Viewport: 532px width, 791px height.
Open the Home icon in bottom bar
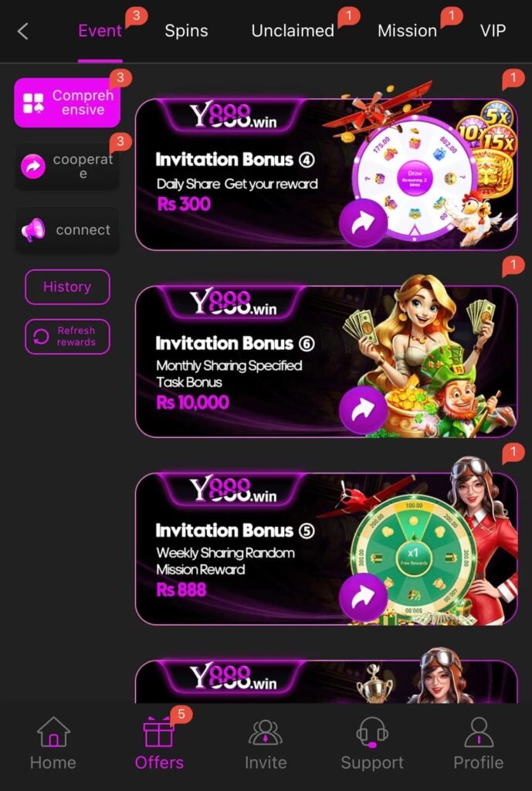tap(53, 732)
